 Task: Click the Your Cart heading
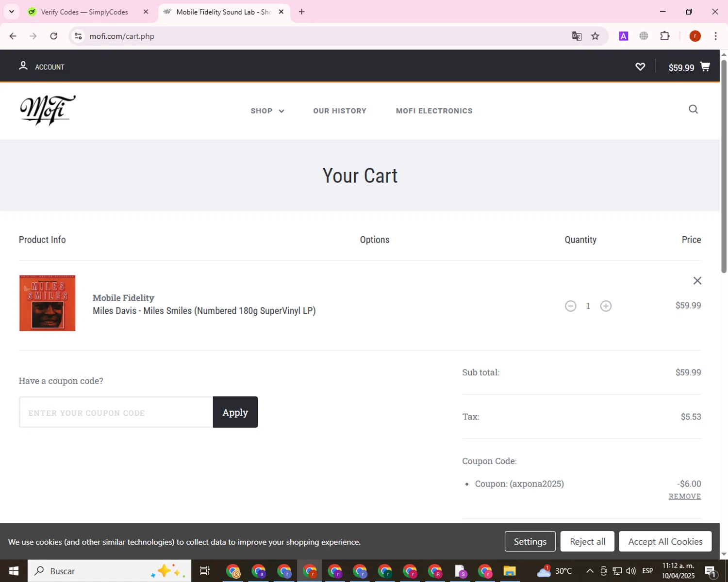(360, 176)
